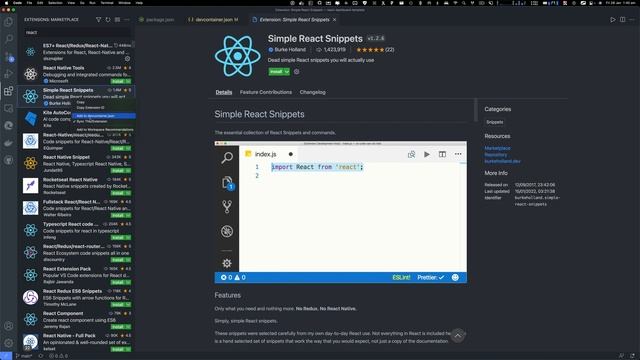640x360 pixels.
Task: Click the README scrollbar beside Simple React Snippets
Action: click(x=476, y=110)
